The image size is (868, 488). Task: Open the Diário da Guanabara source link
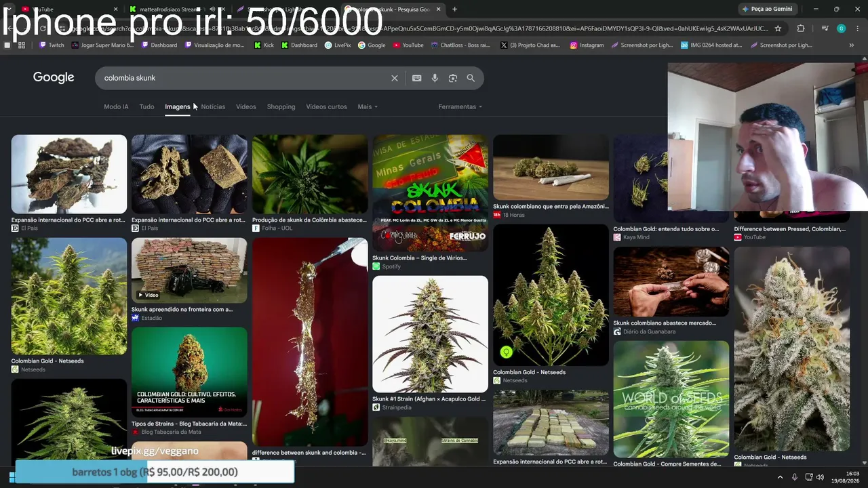click(x=645, y=331)
